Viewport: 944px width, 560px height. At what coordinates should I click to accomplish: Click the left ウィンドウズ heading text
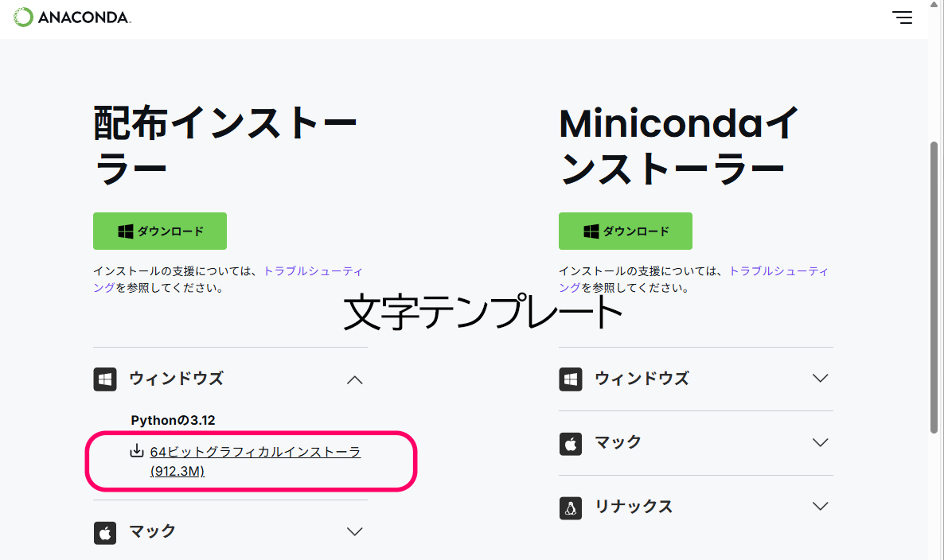(176, 379)
